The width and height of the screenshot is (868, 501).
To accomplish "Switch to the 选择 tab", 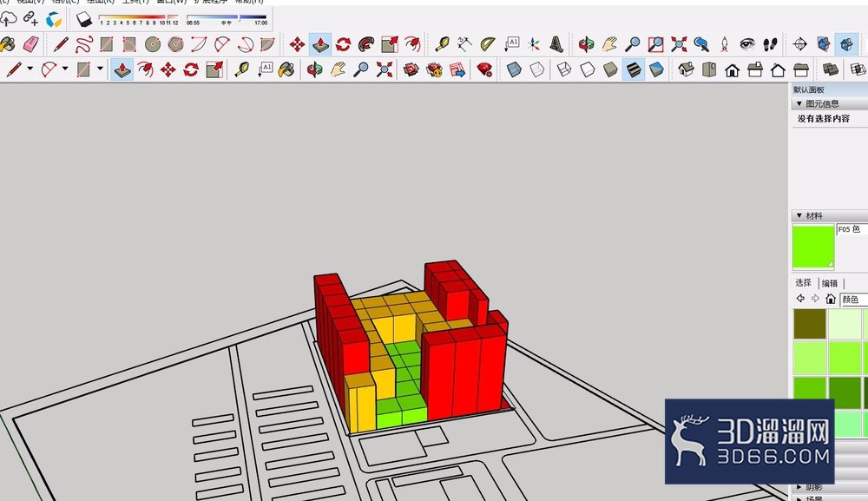I will [x=803, y=283].
